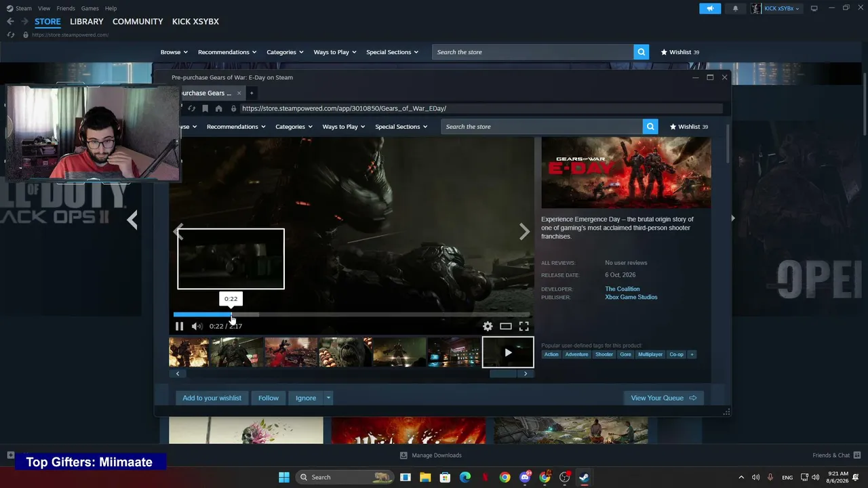Open Steam notifications bell
This screenshot has width=868, height=488.
735,8
